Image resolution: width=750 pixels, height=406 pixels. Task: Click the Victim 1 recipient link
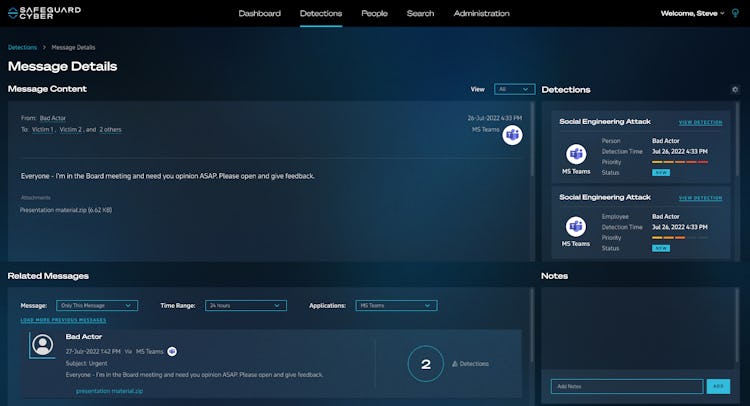click(x=42, y=130)
